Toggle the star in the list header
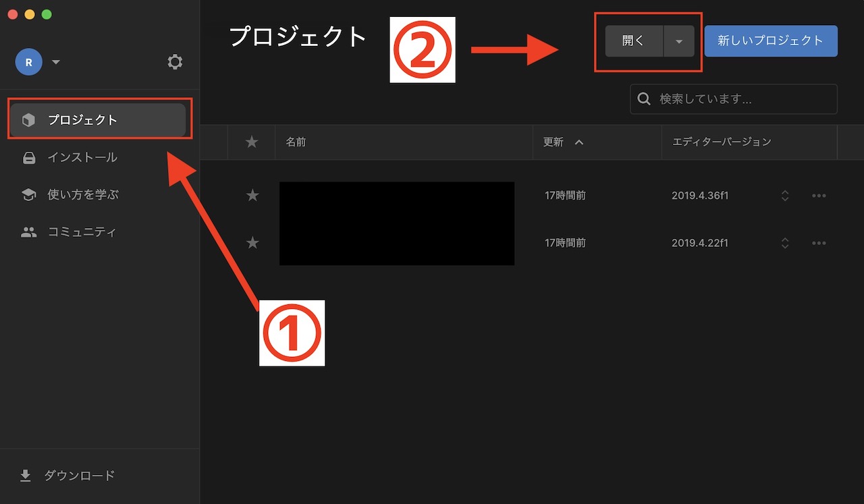This screenshot has height=504, width=864. click(251, 142)
